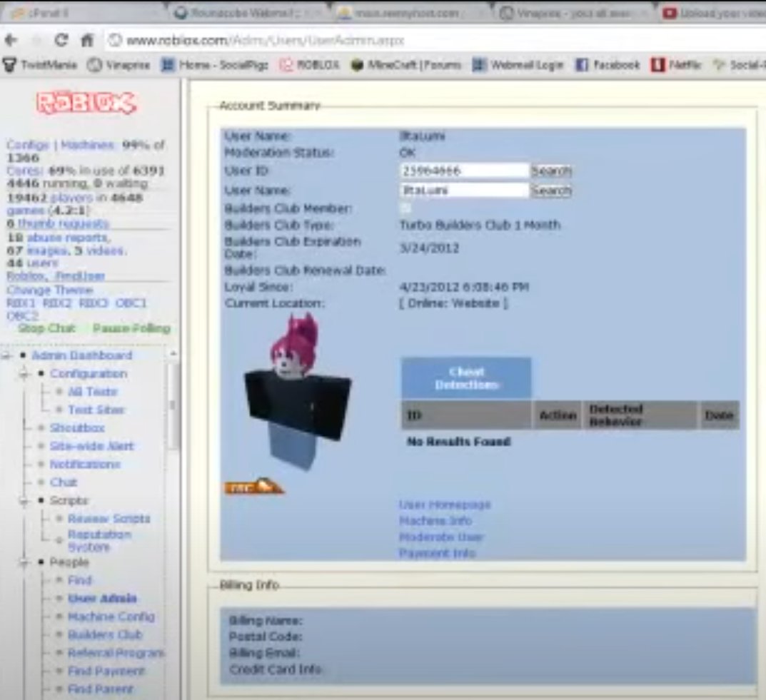766x700 pixels.
Task: Select the RBX1 theme
Action: [21, 303]
